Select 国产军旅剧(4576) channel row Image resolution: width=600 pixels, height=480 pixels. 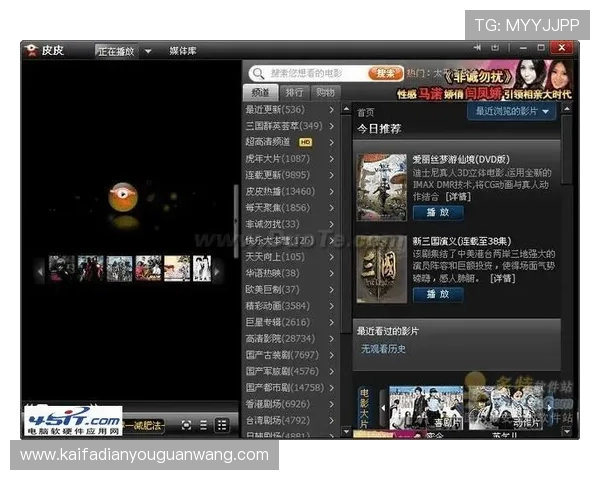[x=290, y=371]
